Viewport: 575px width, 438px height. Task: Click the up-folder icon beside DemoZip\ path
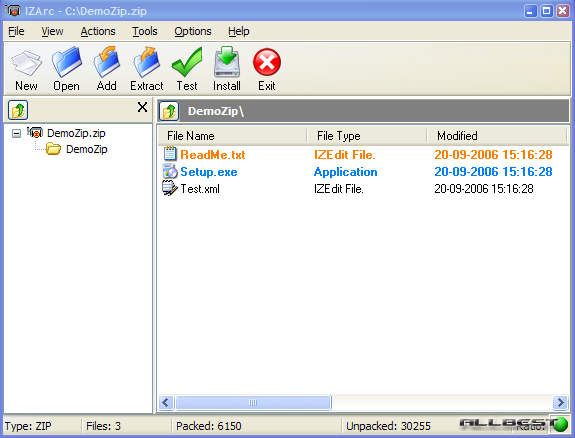(169, 111)
